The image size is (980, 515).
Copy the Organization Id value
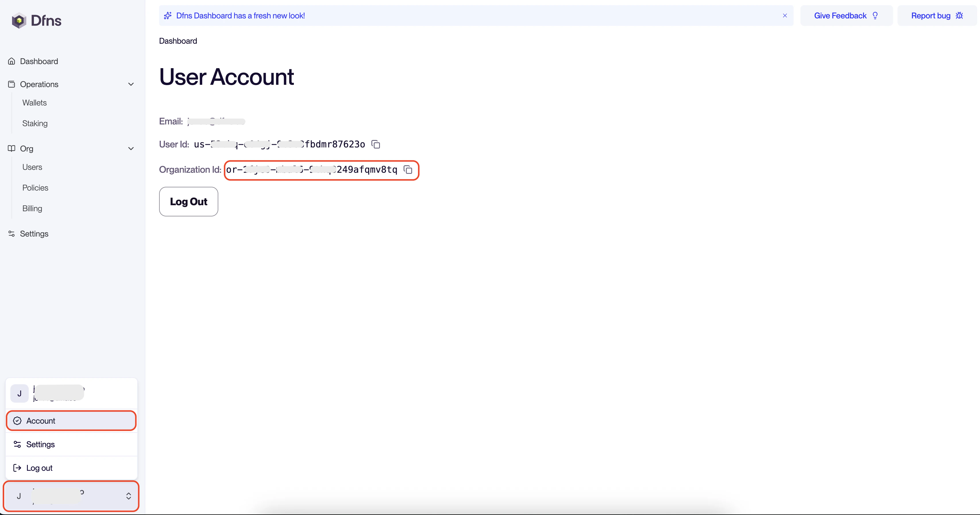coord(408,170)
